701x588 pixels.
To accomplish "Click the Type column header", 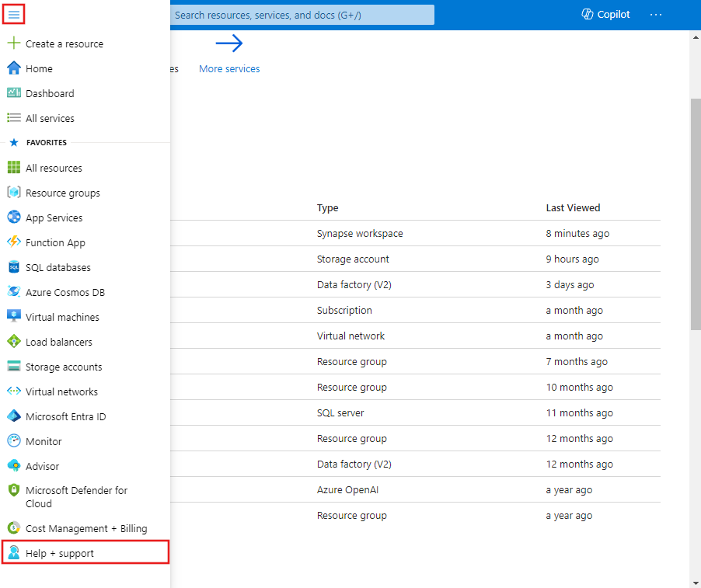I will (327, 207).
